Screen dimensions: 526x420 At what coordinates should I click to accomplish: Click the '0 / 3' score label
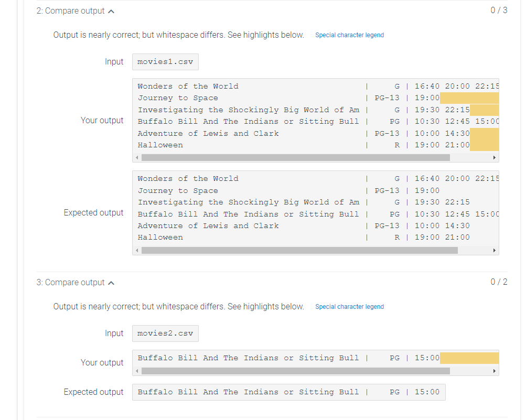pos(499,10)
